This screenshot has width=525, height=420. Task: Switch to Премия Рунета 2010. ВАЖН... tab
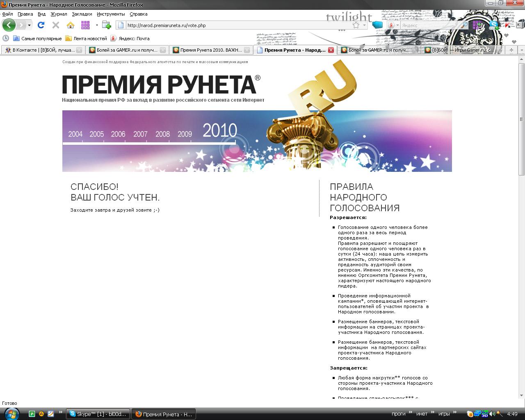point(211,50)
